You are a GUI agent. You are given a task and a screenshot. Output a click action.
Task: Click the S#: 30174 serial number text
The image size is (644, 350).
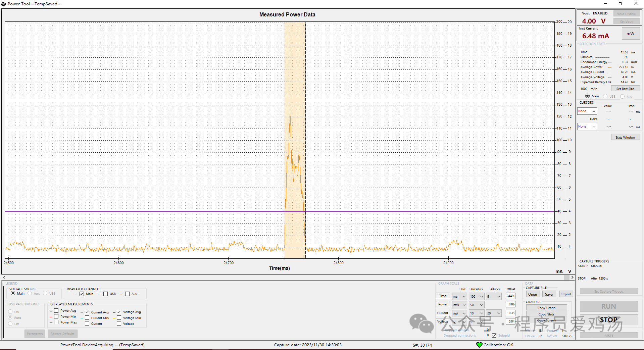click(x=422, y=345)
